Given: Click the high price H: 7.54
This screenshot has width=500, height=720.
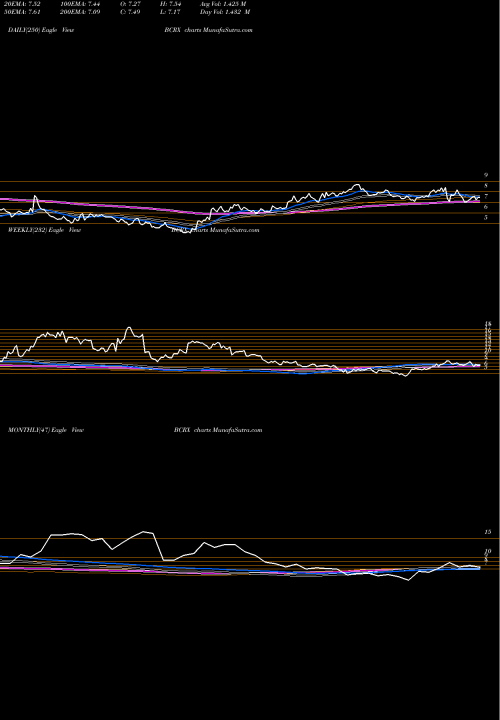Looking at the screenshot, I should point(169,4).
